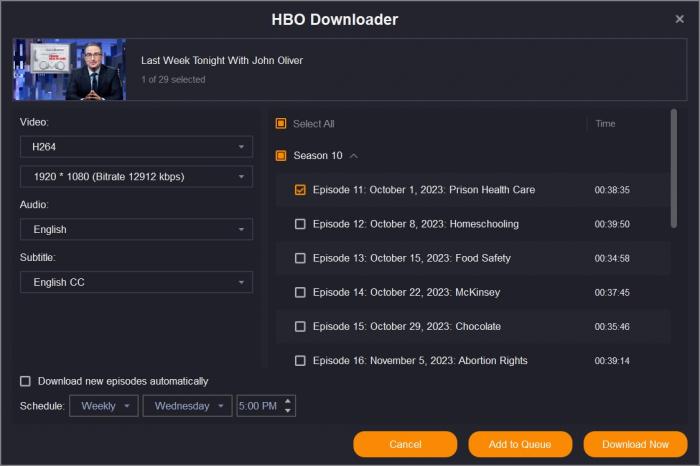Decrease schedule time with down arrow
Image resolution: width=700 pixels, height=466 pixels.
(x=288, y=411)
